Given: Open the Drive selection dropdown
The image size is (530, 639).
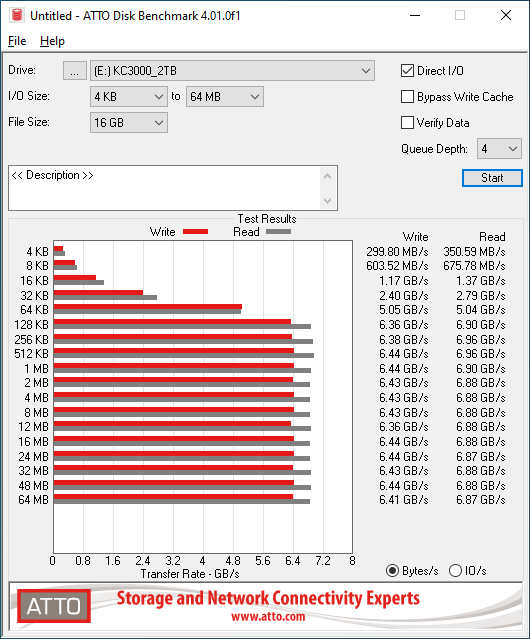Looking at the screenshot, I should coord(232,71).
